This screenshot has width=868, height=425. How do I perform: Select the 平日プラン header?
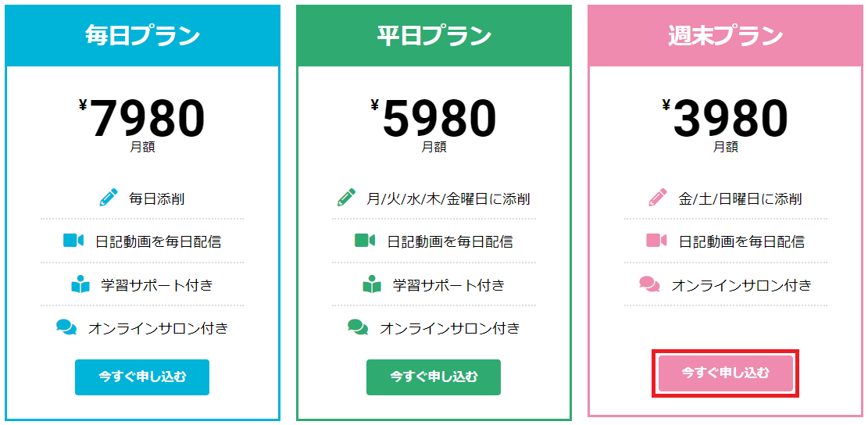[434, 36]
